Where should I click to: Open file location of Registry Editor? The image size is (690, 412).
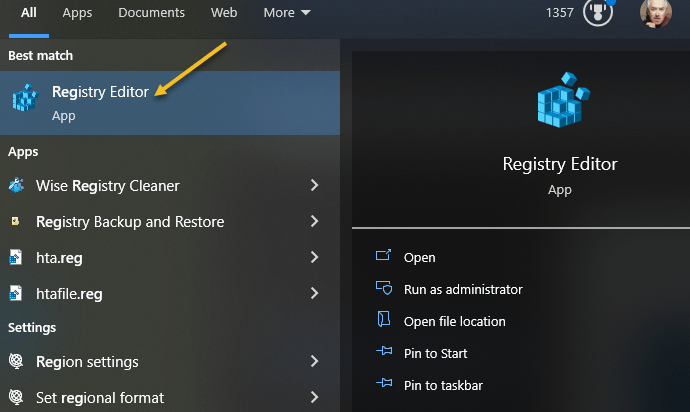point(454,321)
